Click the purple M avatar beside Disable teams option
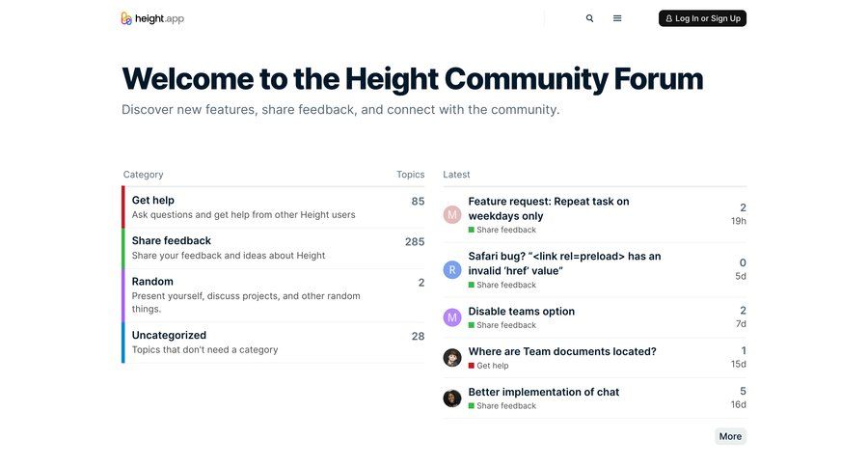The image size is (868, 467). pyautogui.click(x=452, y=317)
